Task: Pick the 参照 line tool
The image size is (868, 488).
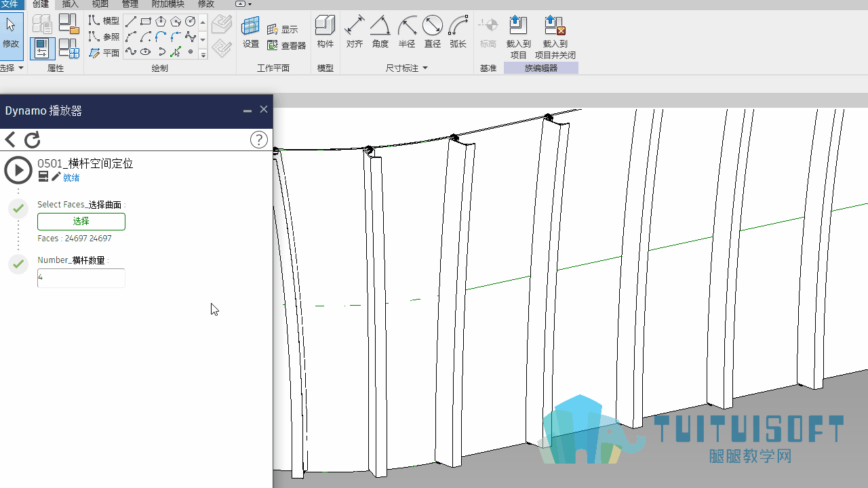Action: pyautogui.click(x=104, y=37)
